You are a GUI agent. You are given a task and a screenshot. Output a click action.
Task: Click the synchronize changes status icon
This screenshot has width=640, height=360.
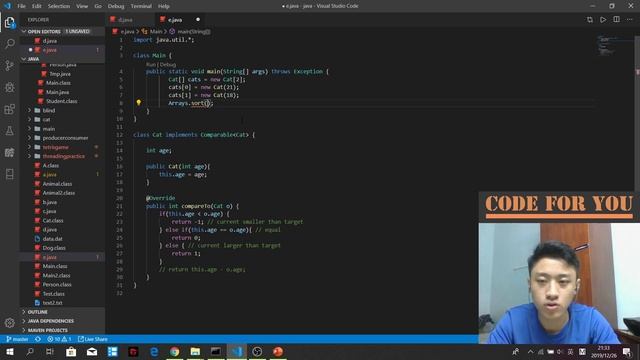tap(38, 339)
